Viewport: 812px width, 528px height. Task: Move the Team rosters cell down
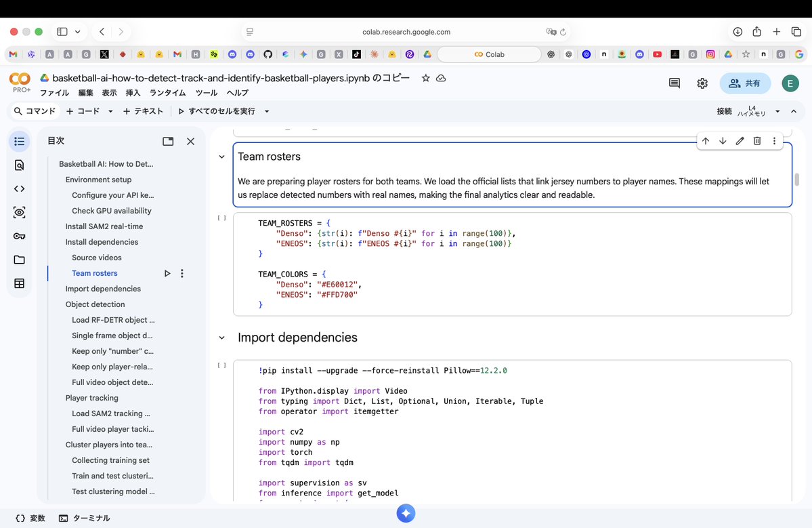pos(723,141)
